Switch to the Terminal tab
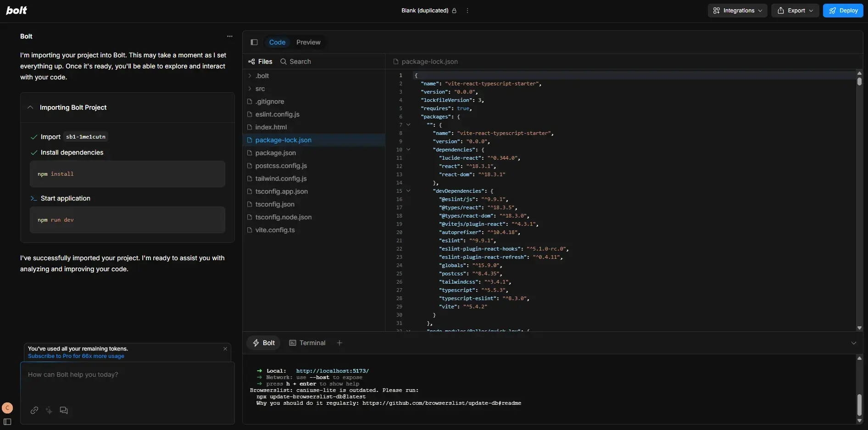Screen dimensions: 868x430 (x=307, y=343)
